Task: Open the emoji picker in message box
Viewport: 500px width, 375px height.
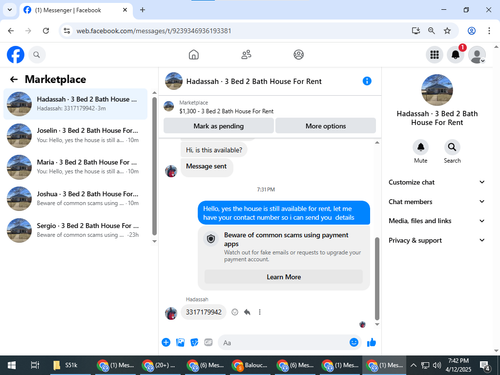Action: pyautogui.click(x=354, y=342)
